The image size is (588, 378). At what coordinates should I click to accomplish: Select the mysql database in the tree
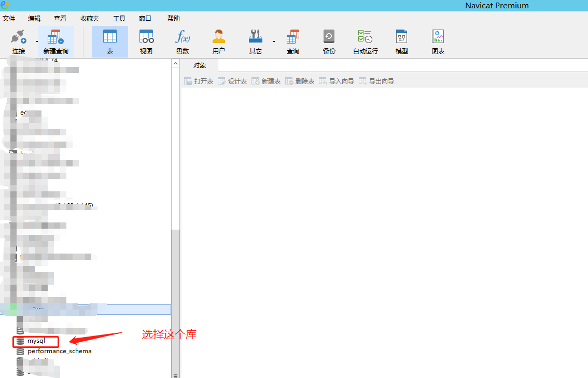coord(36,341)
